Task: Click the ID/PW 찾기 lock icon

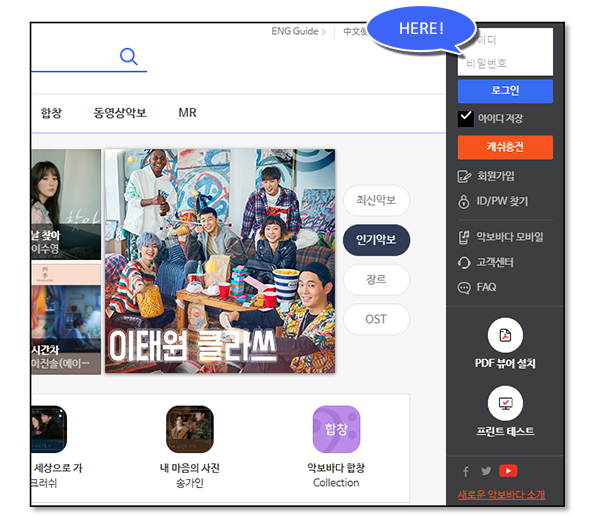Action: 464,201
